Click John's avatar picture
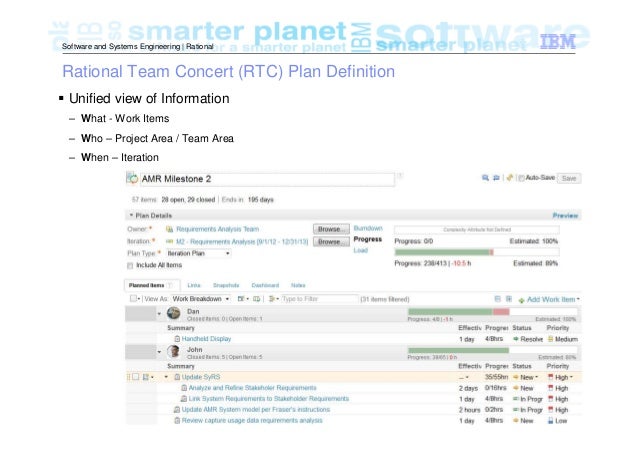The height and width of the screenshot is (451, 638). point(174,351)
